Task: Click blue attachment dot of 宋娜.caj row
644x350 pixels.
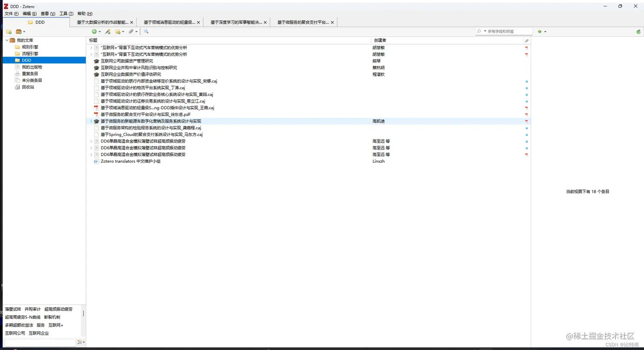Action: point(526,81)
